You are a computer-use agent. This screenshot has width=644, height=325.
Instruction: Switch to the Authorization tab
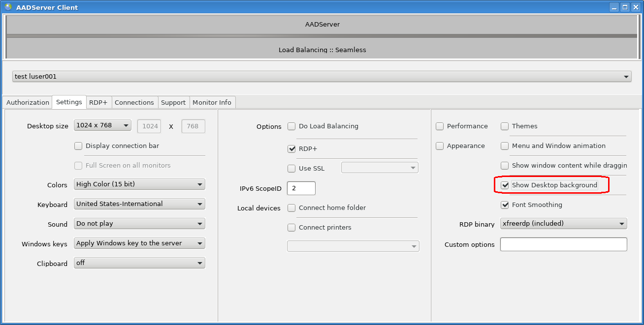[x=28, y=102]
